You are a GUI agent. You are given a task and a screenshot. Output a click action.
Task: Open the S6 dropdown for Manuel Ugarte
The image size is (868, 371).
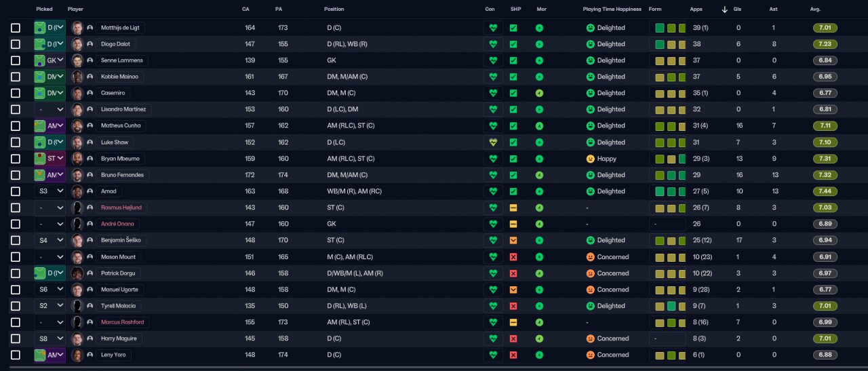[x=50, y=290]
